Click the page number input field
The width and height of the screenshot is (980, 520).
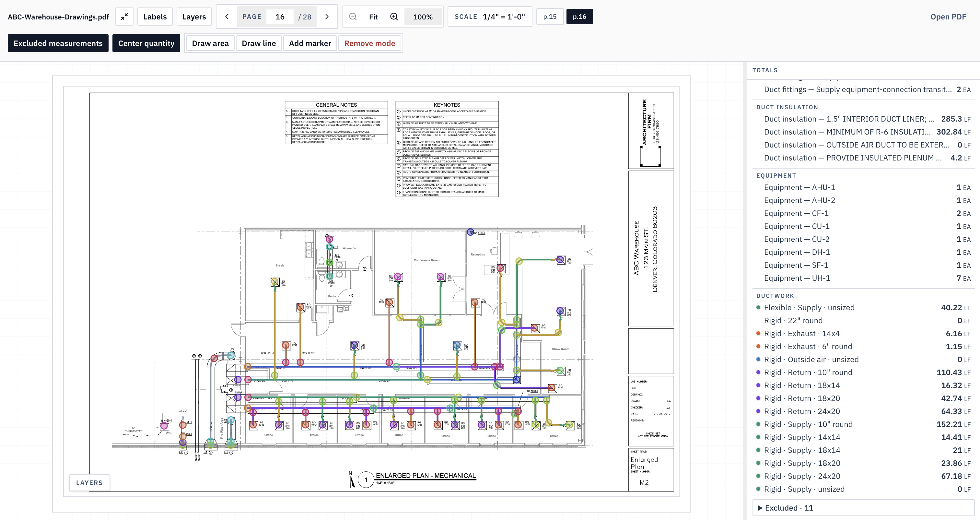coord(280,17)
